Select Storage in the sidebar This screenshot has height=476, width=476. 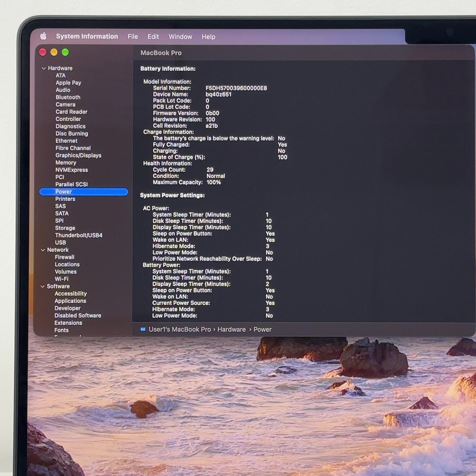[x=65, y=228]
